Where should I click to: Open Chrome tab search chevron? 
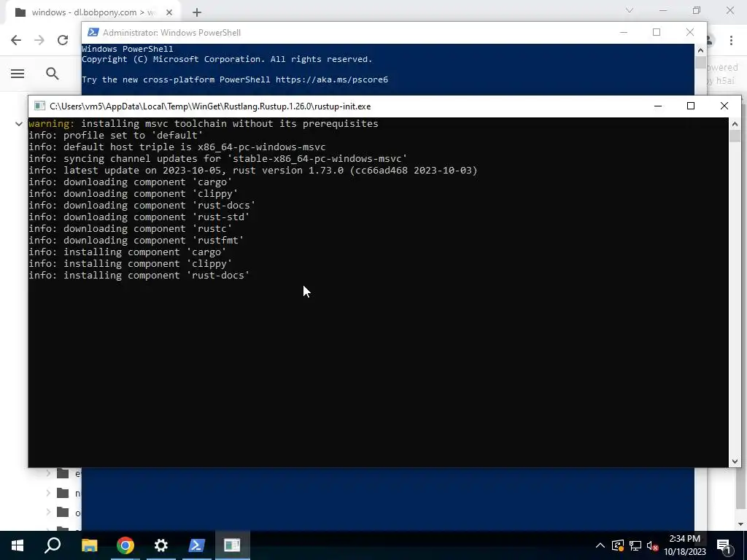coord(630,10)
